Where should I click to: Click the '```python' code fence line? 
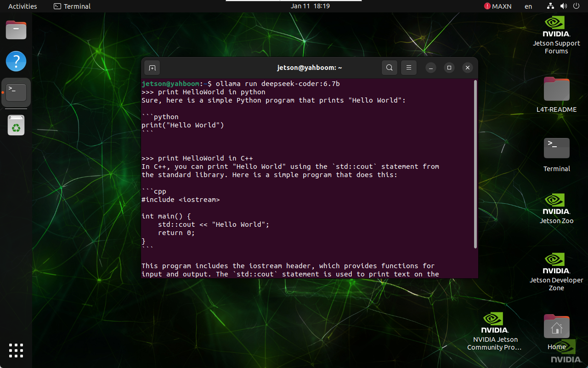pos(160,117)
